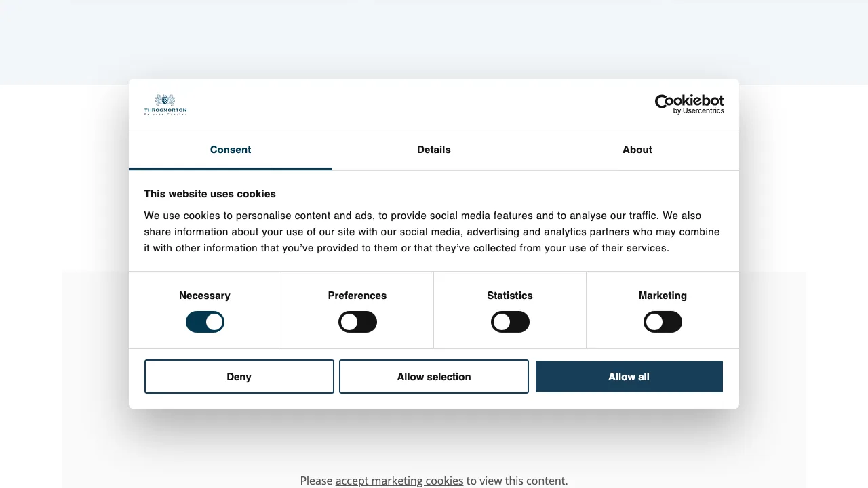This screenshot has height=488, width=868.
Task: Enable the Statistics cookies toggle
Action: [x=510, y=322]
